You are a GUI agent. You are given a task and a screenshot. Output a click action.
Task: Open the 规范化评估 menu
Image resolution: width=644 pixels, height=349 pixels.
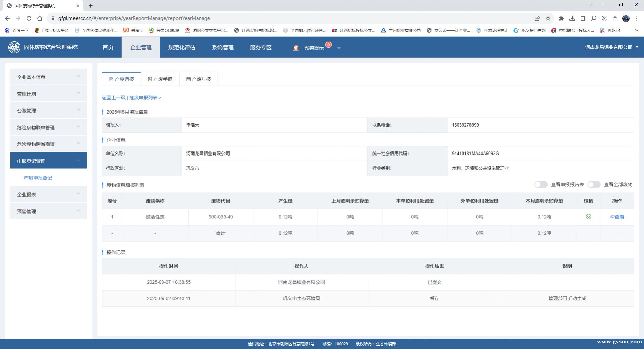point(182,47)
